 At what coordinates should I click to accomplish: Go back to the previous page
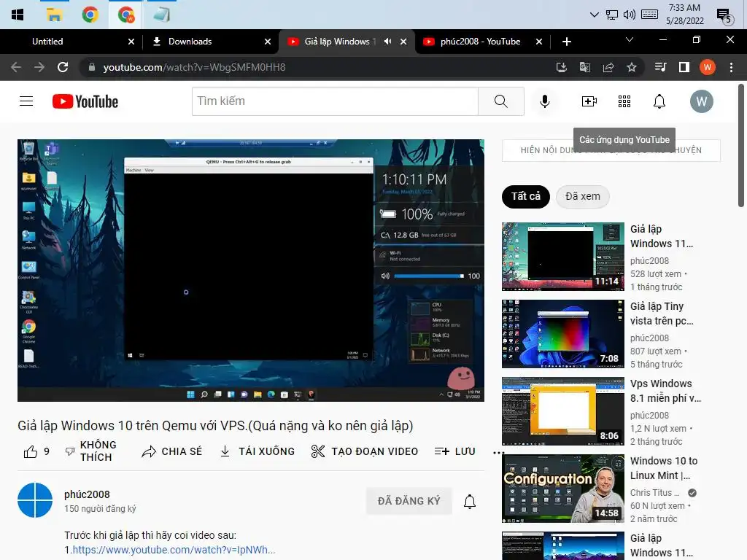click(16, 67)
